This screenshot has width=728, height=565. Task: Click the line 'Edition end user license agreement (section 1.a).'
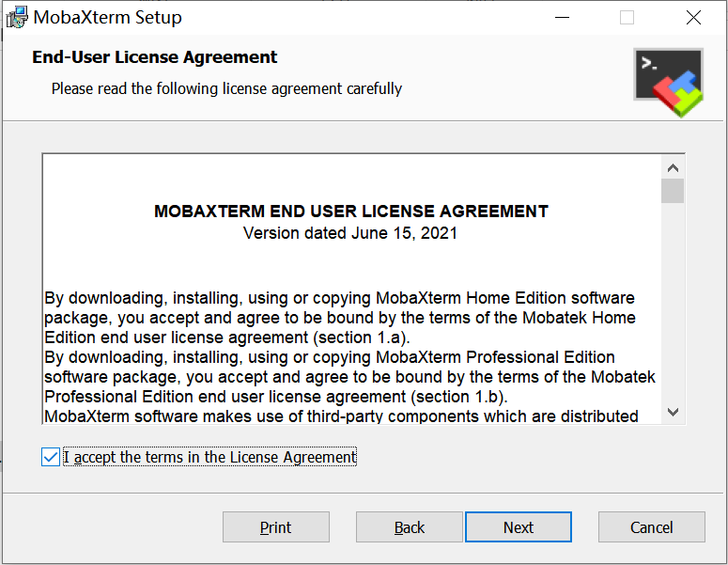[227, 337]
